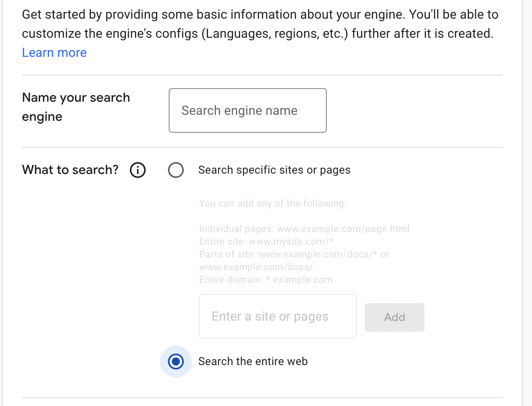
Task: Click the 'Name your search engine' label
Action: click(x=76, y=98)
